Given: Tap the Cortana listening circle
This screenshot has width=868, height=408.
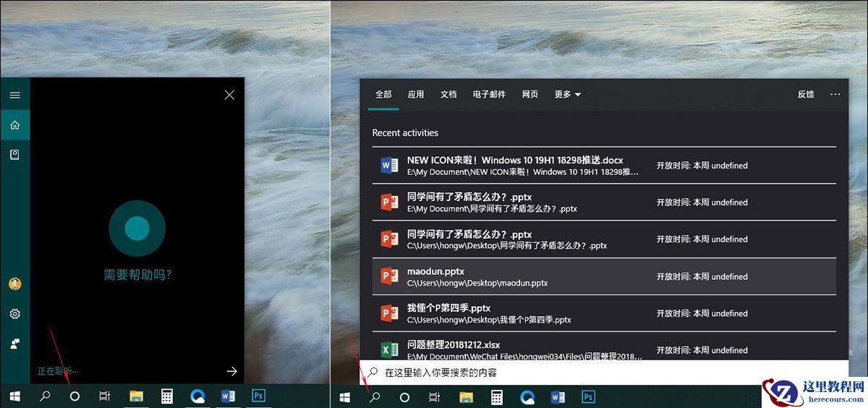Looking at the screenshot, I should point(137,229).
